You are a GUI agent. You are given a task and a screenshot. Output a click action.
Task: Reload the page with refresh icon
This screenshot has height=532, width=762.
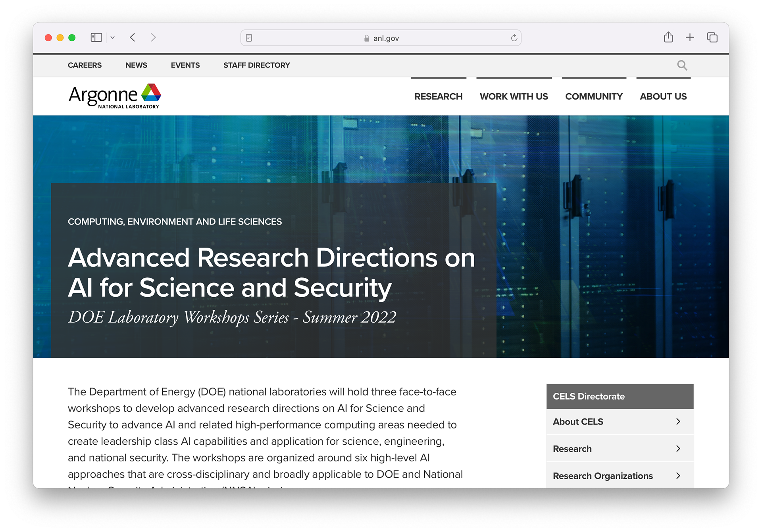coord(514,38)
